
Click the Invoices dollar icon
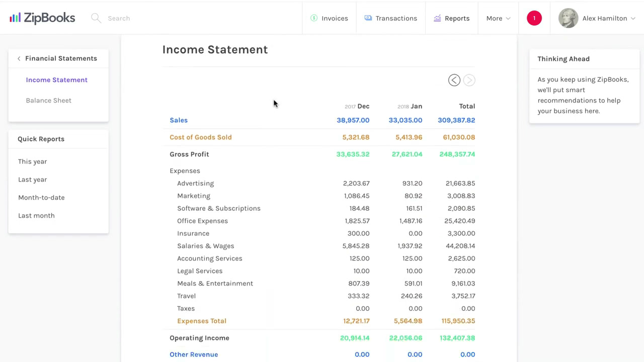314,18
